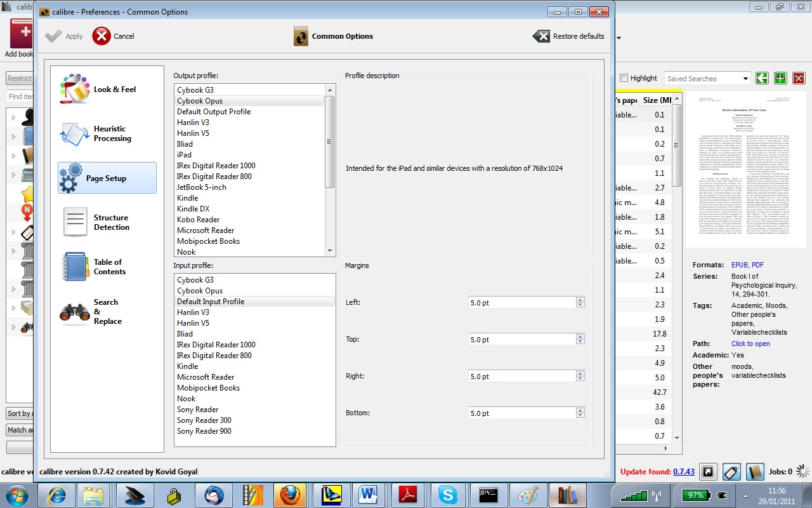Open the command prompt taskbar icon
The image size is (812, 508).
488,495
